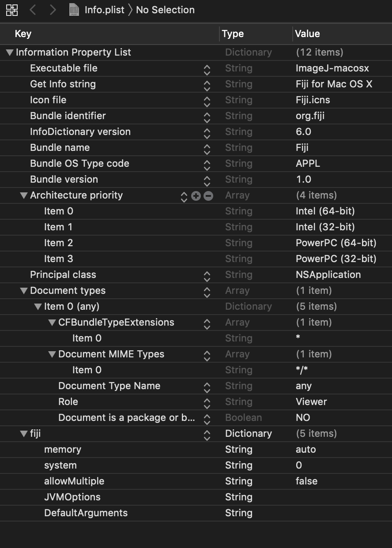Remove the Architecture priority row

tap(208, 195)
